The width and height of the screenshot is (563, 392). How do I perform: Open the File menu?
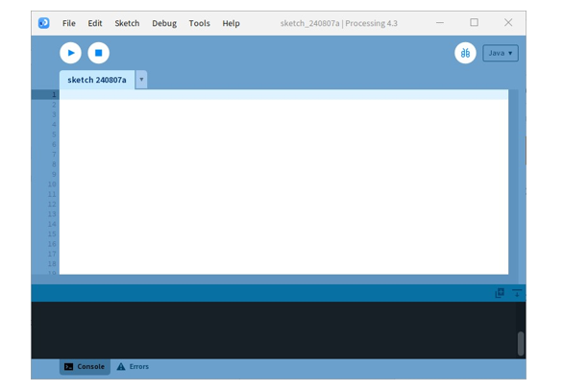pos(69,23)
